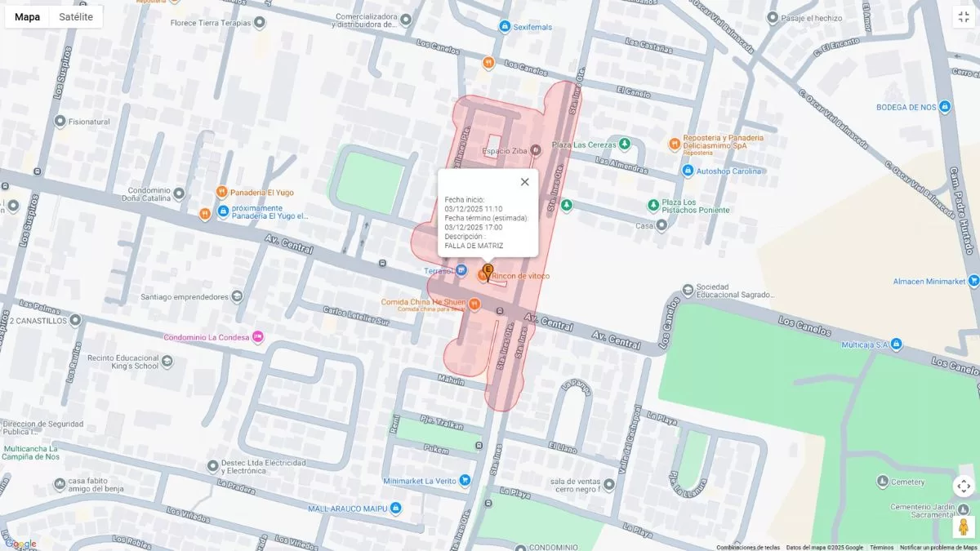Open the Condominio La Condesa lodging pin

258,336
